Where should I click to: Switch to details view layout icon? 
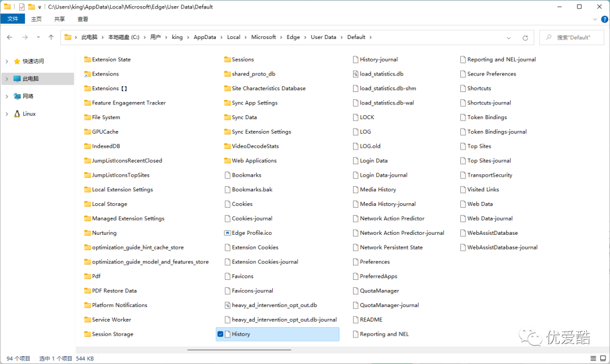593,358
